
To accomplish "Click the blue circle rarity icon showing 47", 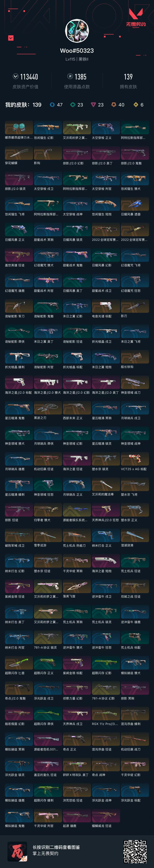I will [x=52, y=105].
